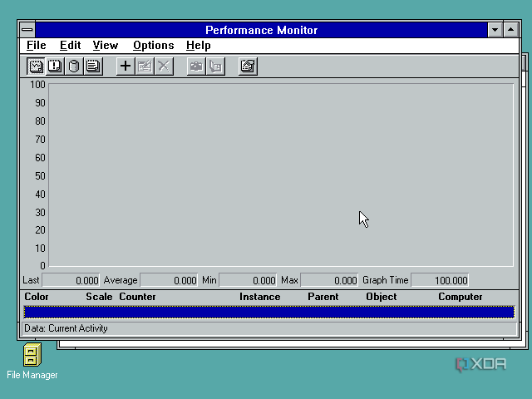Image resolution: width=532 pixels, height=399 pixels.
Task: Open the Performance Monitor control menu box
Action: [x=27, y=30]
